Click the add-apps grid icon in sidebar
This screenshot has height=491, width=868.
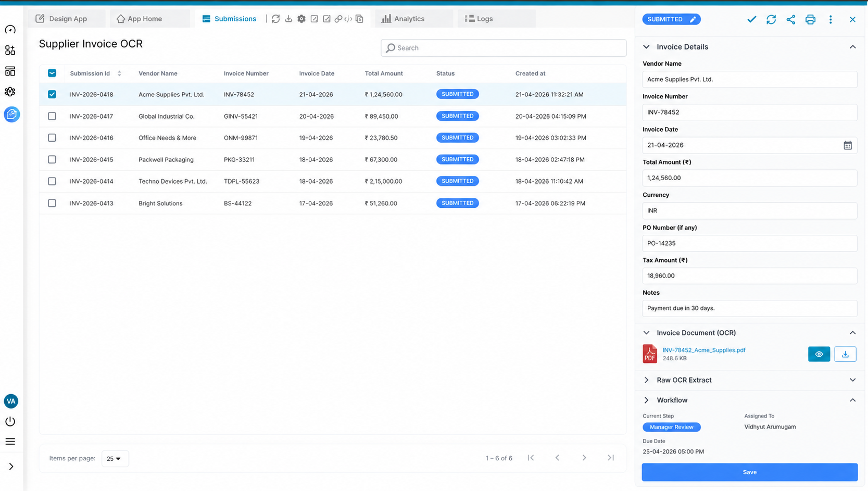tap(10, 50)
